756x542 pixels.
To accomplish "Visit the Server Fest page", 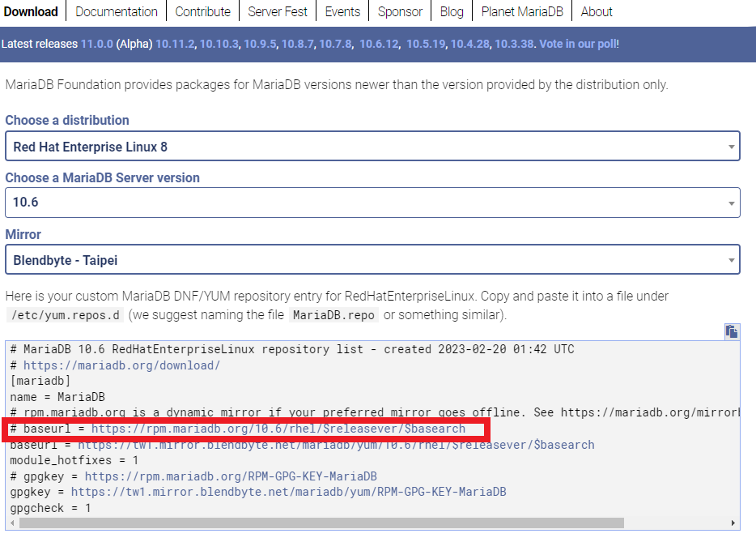I will pos(278,11).
